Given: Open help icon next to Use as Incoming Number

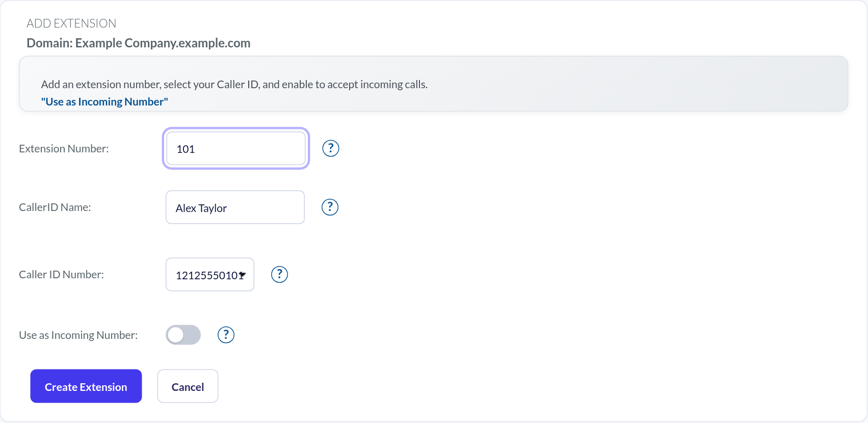Looking at the screenshot, I should 226,335.
